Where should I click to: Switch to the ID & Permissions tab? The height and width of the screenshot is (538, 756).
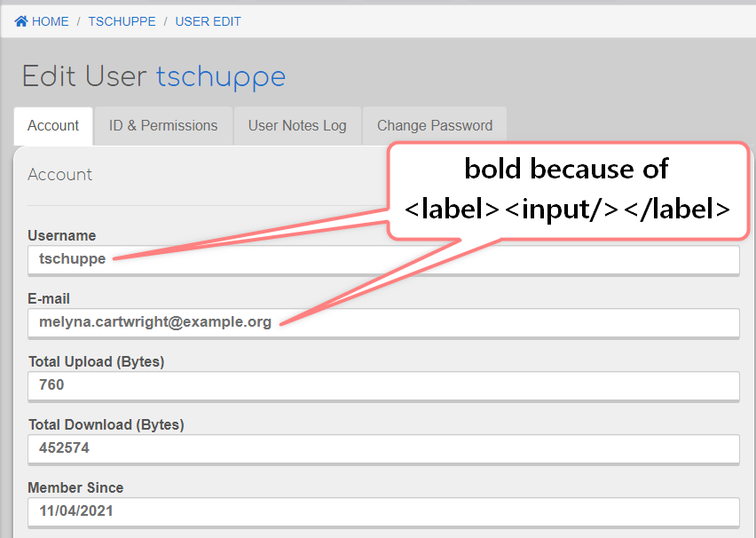coord(163,126)
